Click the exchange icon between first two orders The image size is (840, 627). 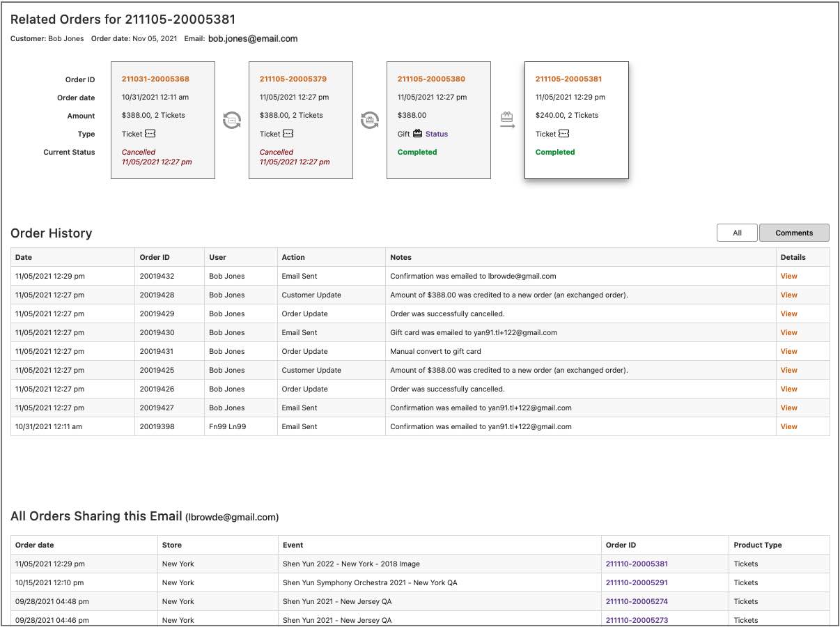(x=232, y=121)
